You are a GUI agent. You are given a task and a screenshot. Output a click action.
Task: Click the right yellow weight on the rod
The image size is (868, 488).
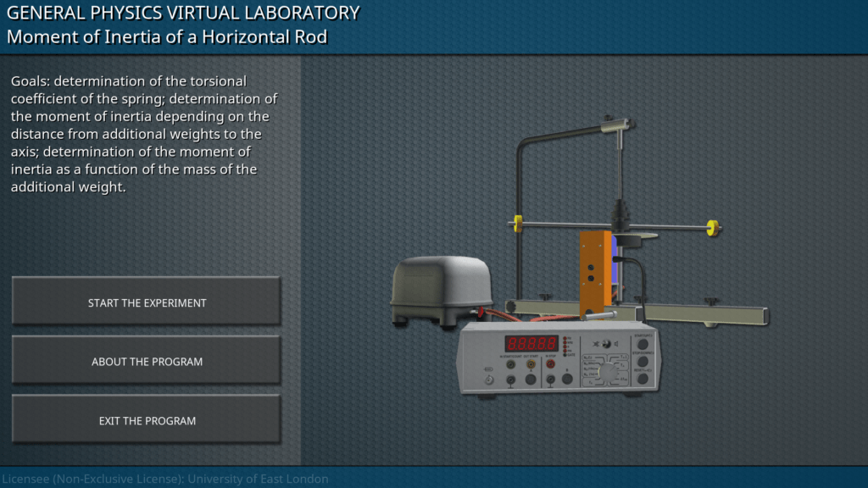714,226
